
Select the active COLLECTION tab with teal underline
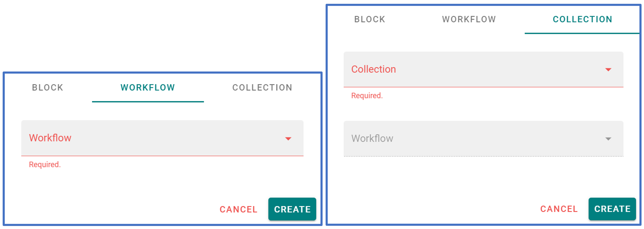[x=582, y=19]
